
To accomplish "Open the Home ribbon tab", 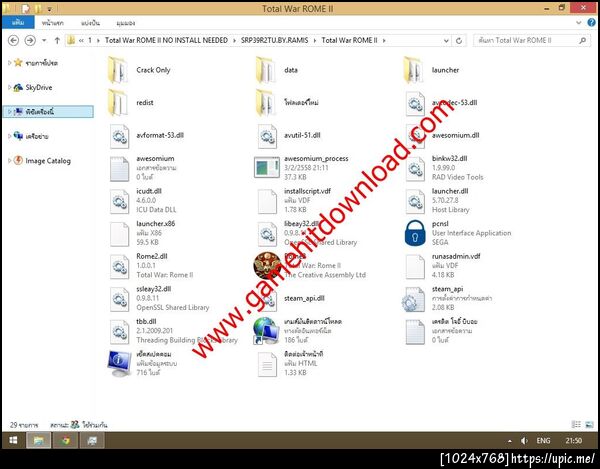I will pyautogui.click(x=52, y=23).
